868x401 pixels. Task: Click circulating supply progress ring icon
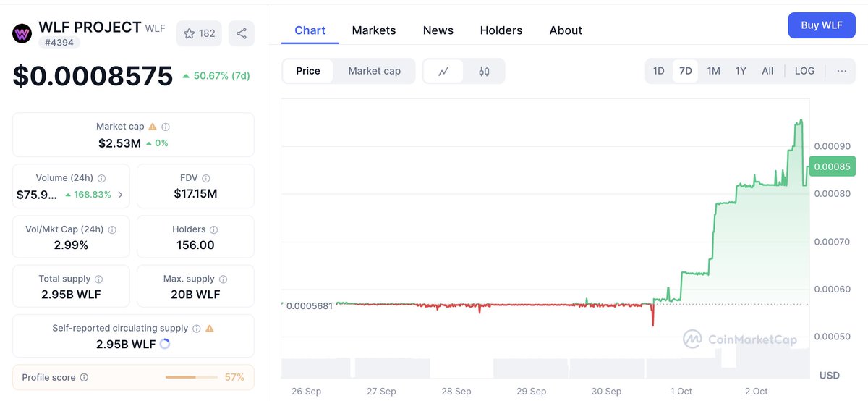point(164,344)
